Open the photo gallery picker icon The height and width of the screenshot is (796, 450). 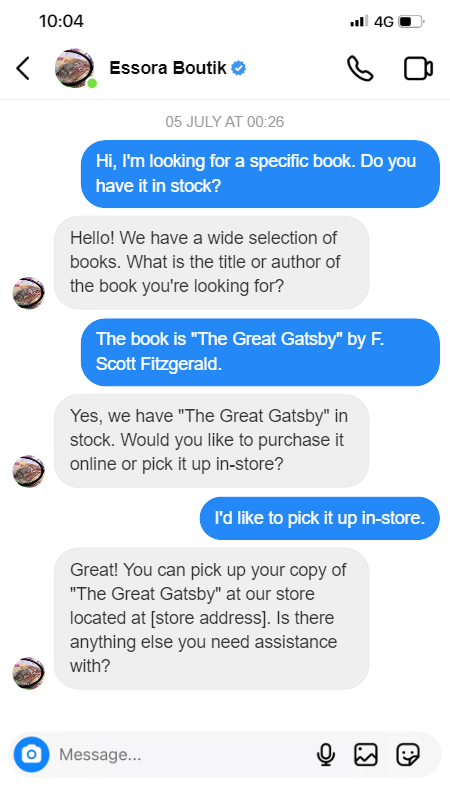(x=366, y=754)
